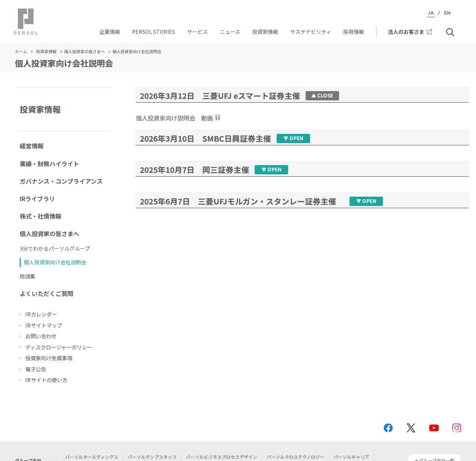
Task: Open the X (Twitter) social icon
Action: tap(411, 428)
